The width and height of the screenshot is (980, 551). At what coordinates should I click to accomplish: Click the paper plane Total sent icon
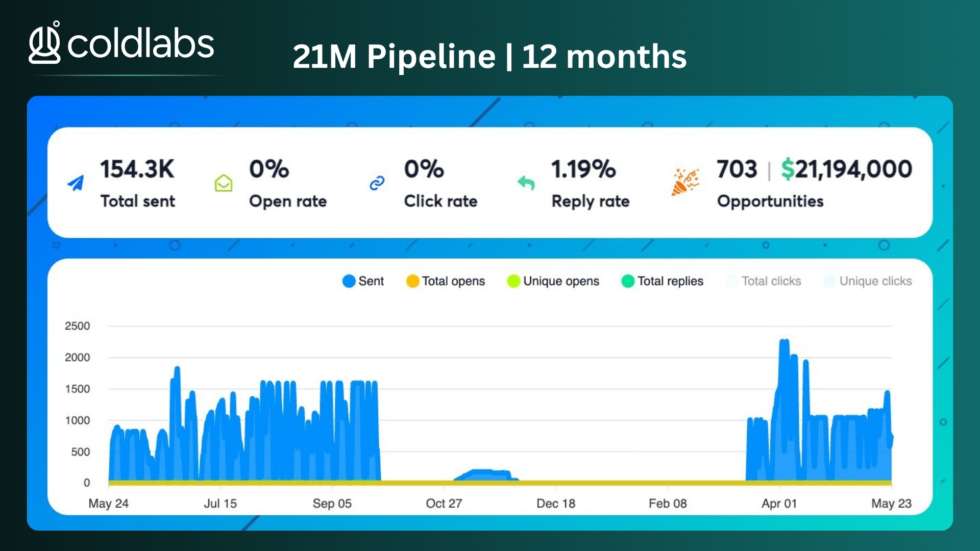tap(76, 183)
